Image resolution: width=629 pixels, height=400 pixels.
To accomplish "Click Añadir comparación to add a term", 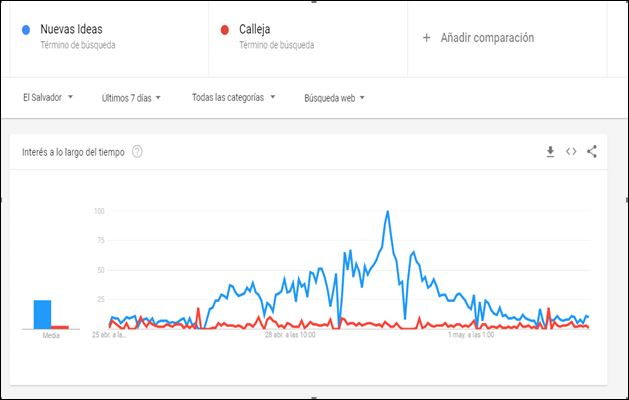I will coord(487,38).
